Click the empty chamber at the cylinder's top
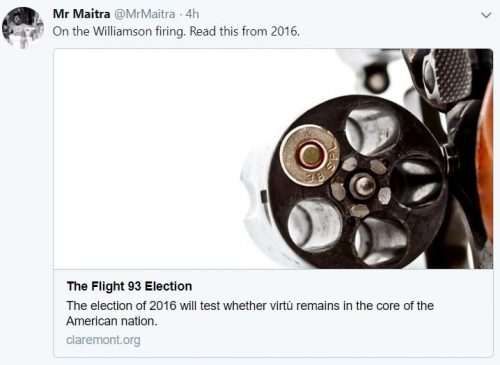Image resolution: width=500 pixels, height=365 pixels. click(373, 131)
